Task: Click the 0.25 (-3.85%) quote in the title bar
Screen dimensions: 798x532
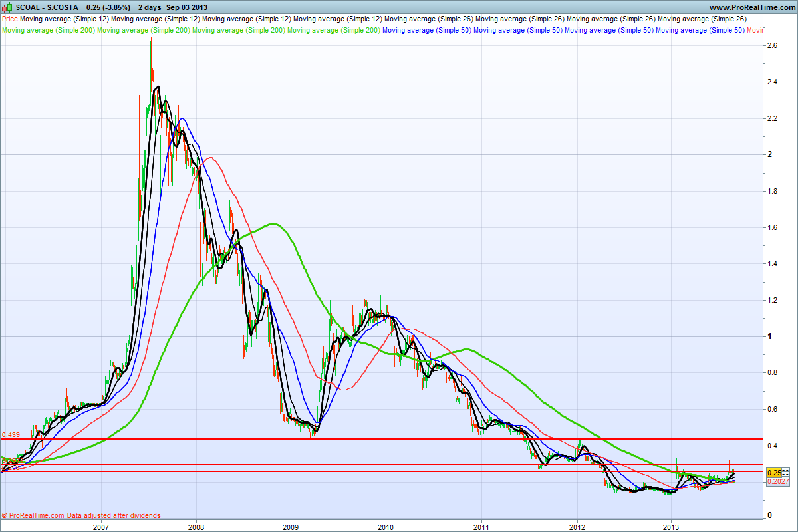Action: click(108, 8)
